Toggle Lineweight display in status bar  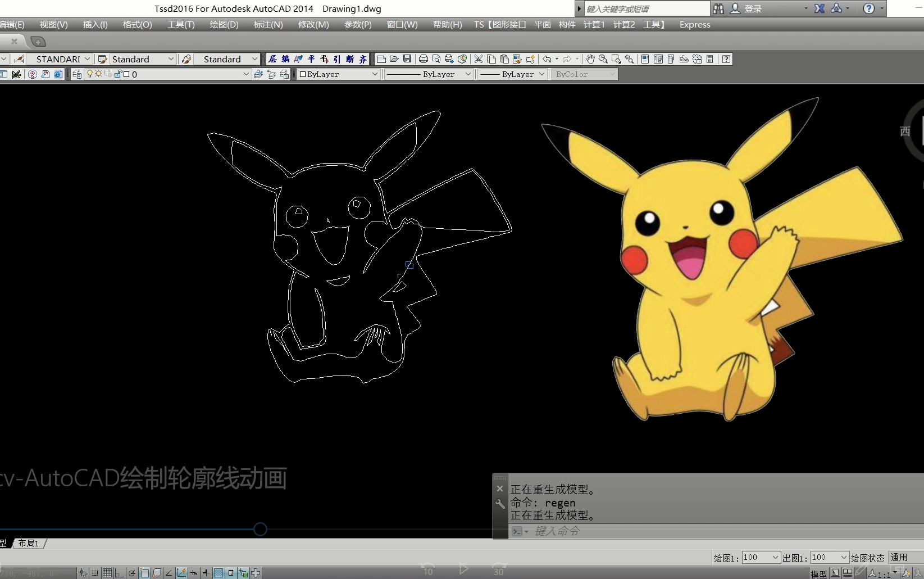(x=206, y=573)
